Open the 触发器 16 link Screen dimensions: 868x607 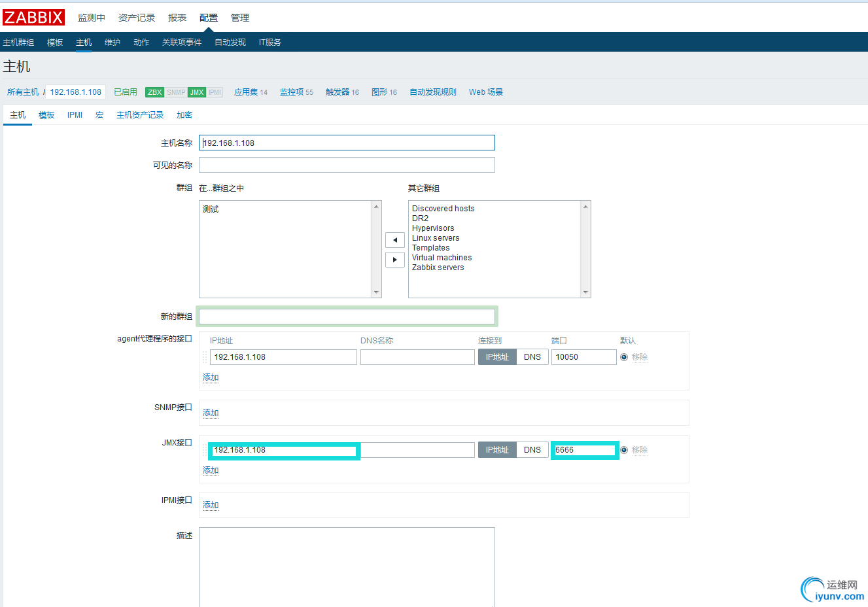tap(343, 92)
